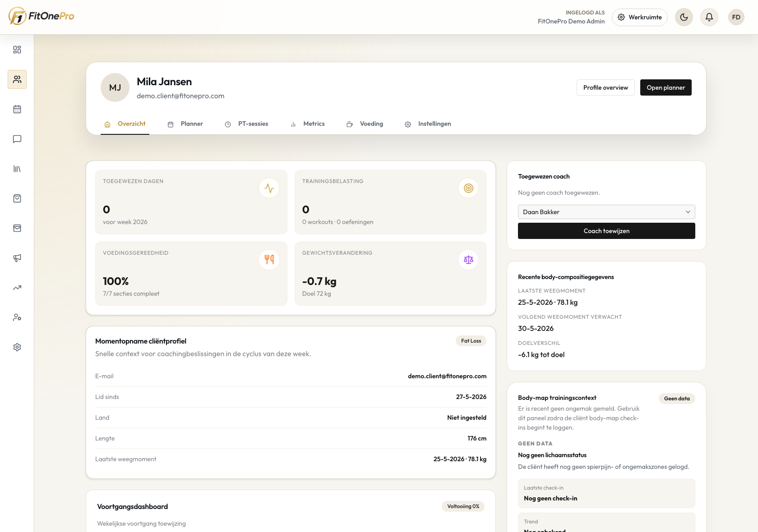Open FD user avatar menu
758x532 pixels.
pos(736,17)
